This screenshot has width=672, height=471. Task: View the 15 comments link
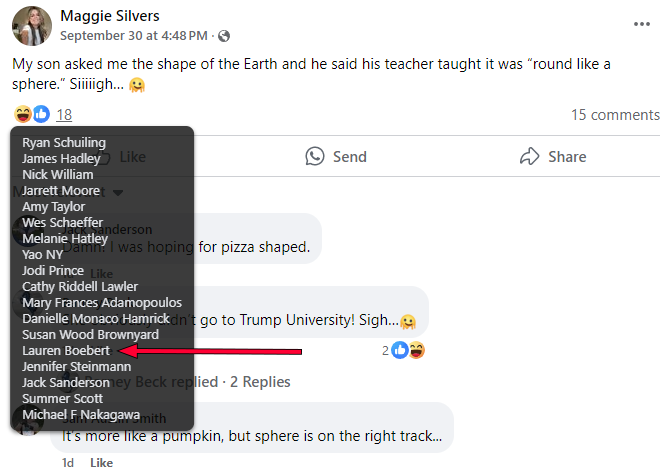click(x=615, y=115)
